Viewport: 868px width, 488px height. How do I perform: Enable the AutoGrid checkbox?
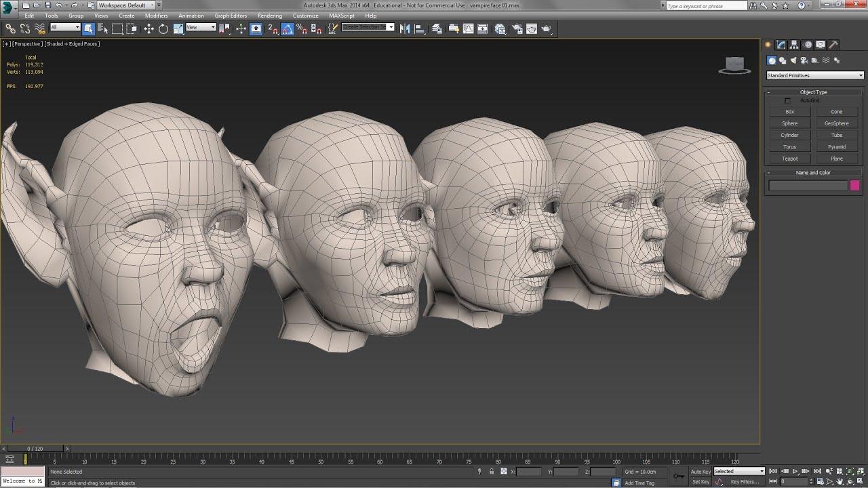coord(787,101)
